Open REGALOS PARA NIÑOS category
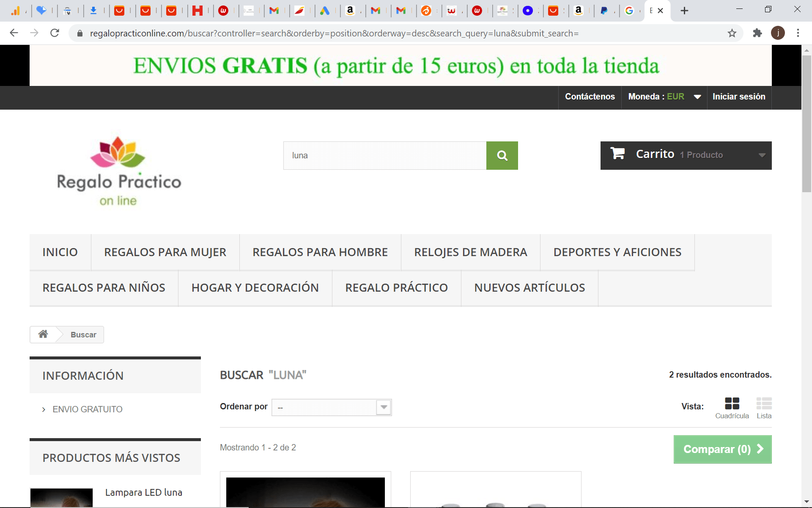The width and height of the screenshot is (812, 508). click(x=104, y=288)
